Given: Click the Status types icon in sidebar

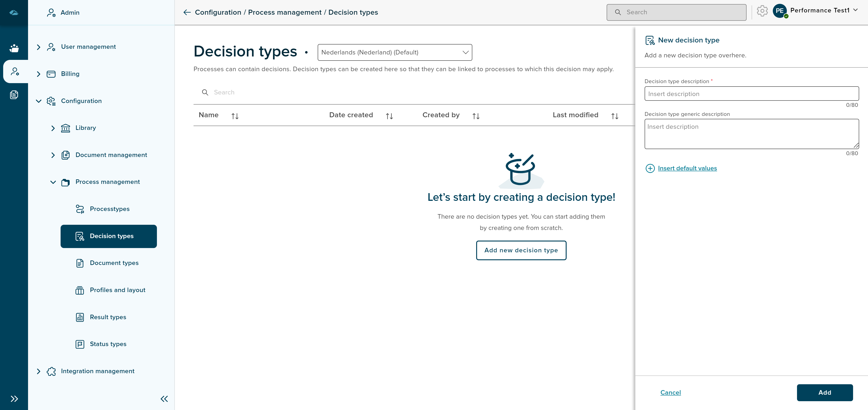Looking at the screenshot, I should click(x=80, y=344).
